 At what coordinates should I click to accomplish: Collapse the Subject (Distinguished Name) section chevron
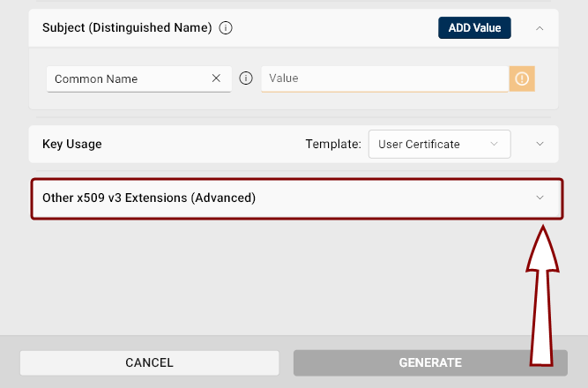(x=540, y=28)
